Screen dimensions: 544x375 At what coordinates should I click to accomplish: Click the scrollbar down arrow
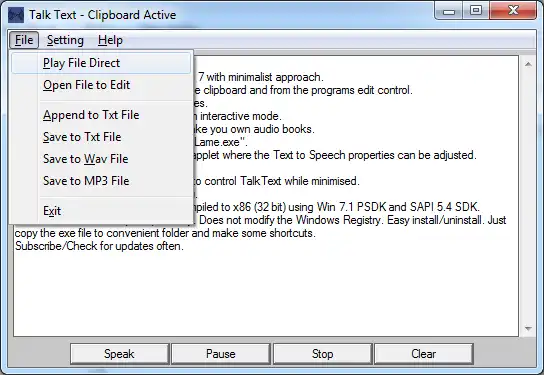pos(528,328)
